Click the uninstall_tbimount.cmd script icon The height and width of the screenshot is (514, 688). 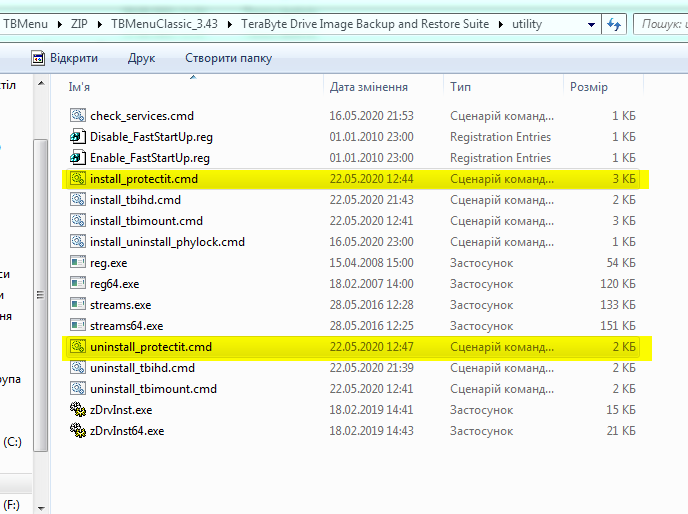tap(78, 388)
